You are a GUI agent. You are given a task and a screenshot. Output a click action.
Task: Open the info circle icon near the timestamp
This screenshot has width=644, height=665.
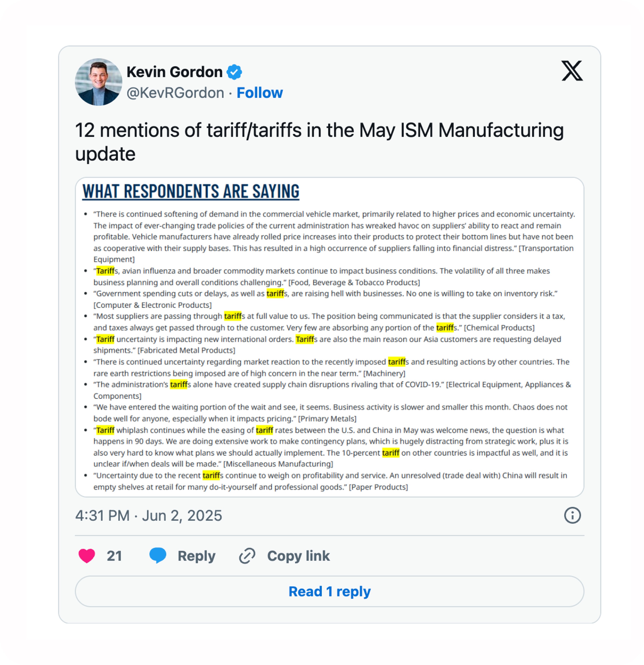pyautogui.click(x=572, y=515)
